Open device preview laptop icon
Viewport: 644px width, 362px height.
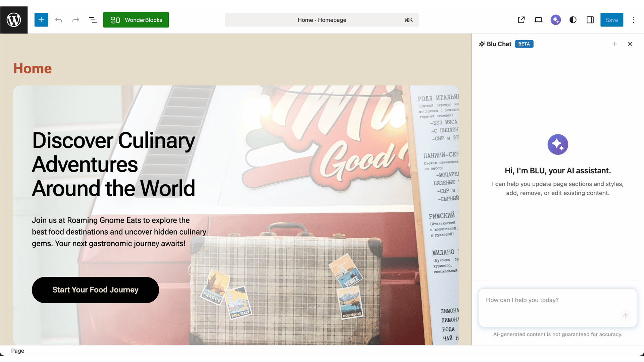click(538, 20)
